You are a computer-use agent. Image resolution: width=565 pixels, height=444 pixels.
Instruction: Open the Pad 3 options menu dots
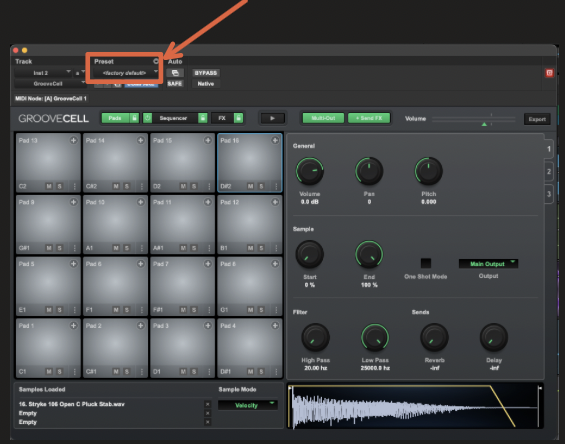209,371
